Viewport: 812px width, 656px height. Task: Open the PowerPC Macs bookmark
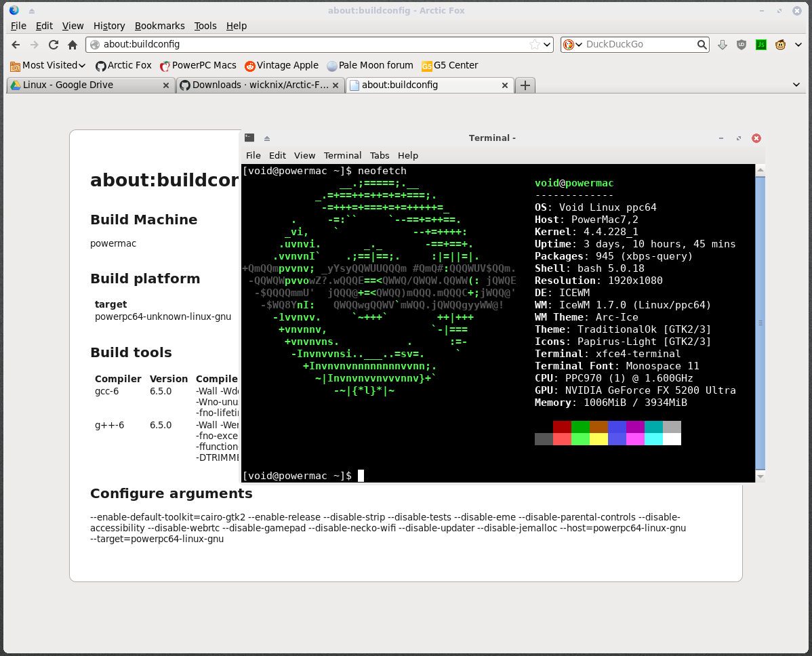point(198,65)
